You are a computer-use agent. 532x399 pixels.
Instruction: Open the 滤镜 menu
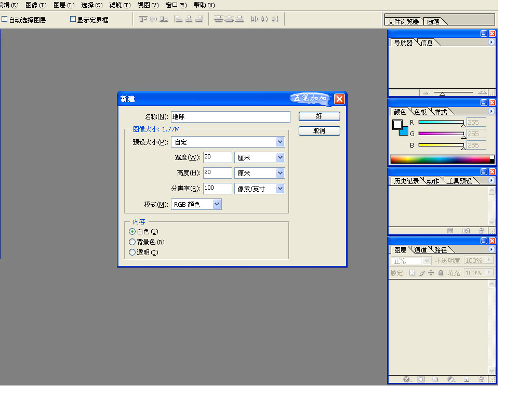[x=120, y=5]
